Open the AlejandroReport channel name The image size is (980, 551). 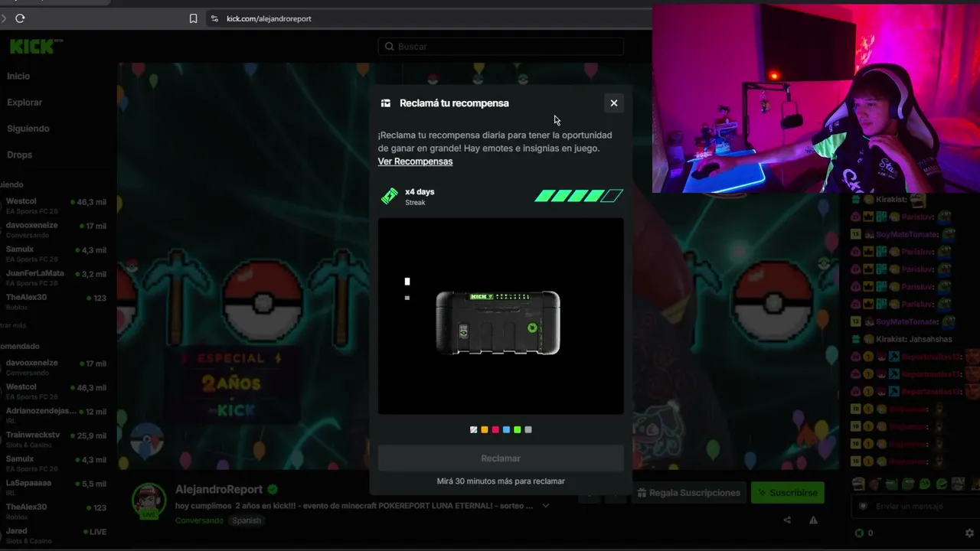[219, 490]
